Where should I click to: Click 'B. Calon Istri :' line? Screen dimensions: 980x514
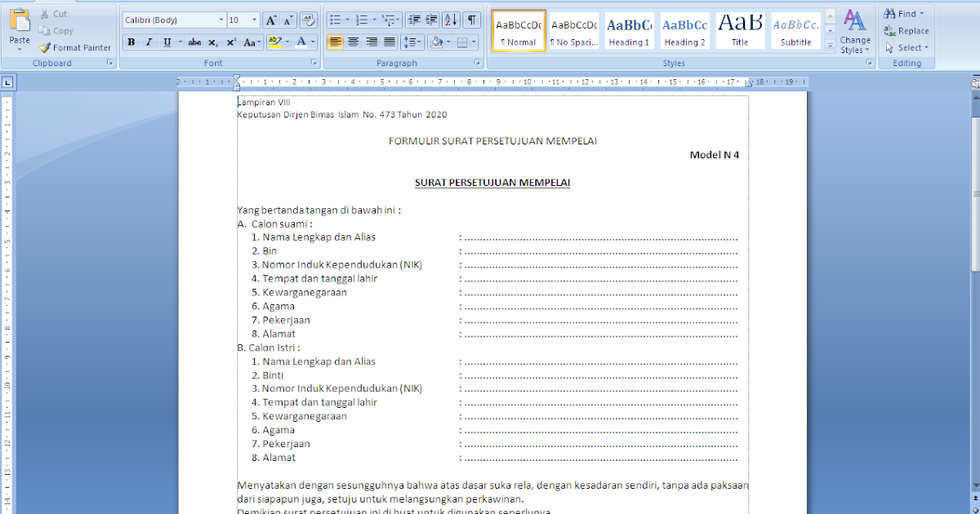(x=269, y=348)
